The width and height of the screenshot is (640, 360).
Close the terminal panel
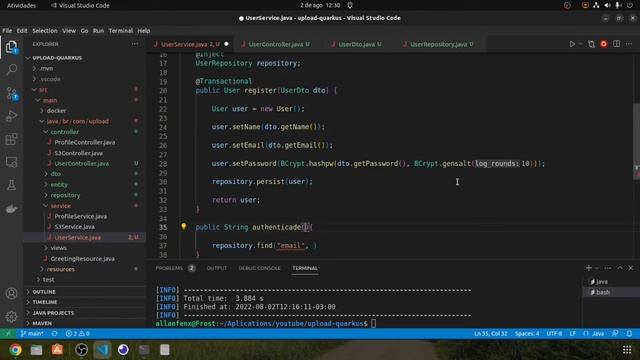[x=631, y=268]
